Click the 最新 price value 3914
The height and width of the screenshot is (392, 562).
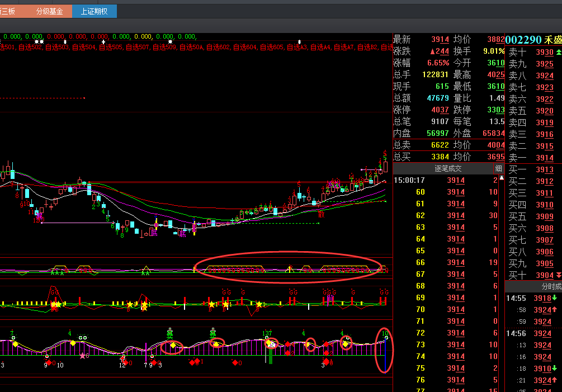tap(440, 39)
